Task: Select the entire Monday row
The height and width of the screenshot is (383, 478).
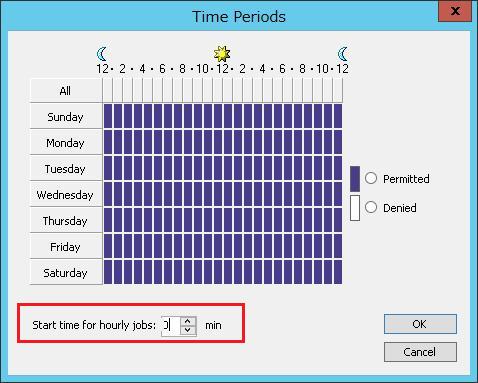Action: click(66, 142)
